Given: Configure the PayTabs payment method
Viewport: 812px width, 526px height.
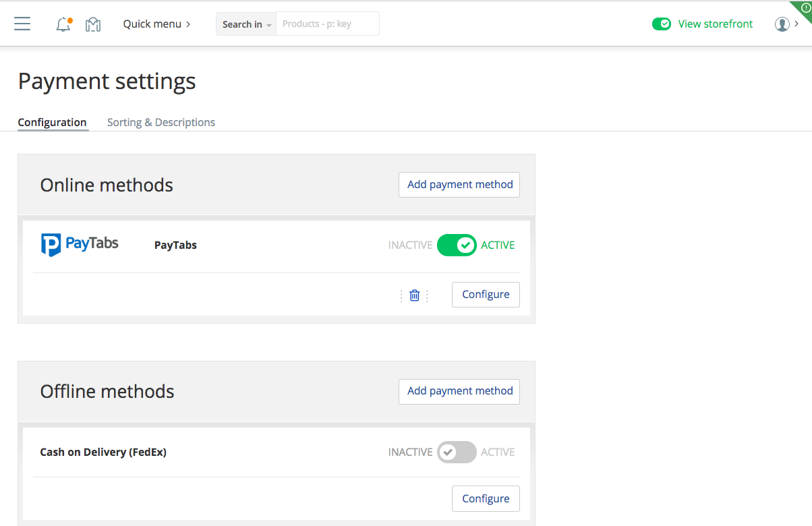Looking at the screenshot, I should [486, 294].
